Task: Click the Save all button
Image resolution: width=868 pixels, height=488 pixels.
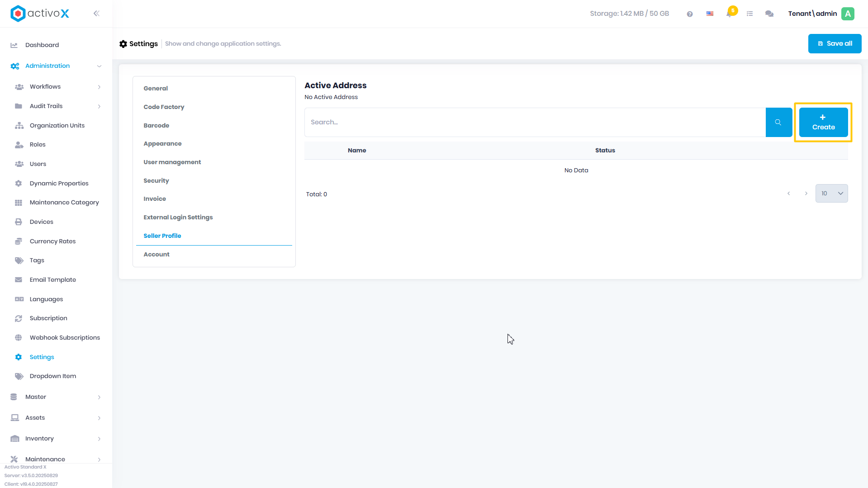Action: coord(835,44)
